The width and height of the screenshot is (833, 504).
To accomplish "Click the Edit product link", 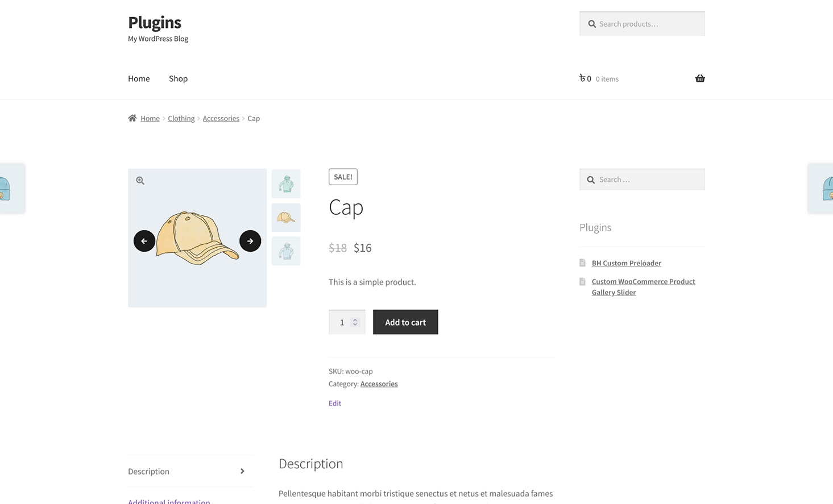I will [x=335, y=403].
